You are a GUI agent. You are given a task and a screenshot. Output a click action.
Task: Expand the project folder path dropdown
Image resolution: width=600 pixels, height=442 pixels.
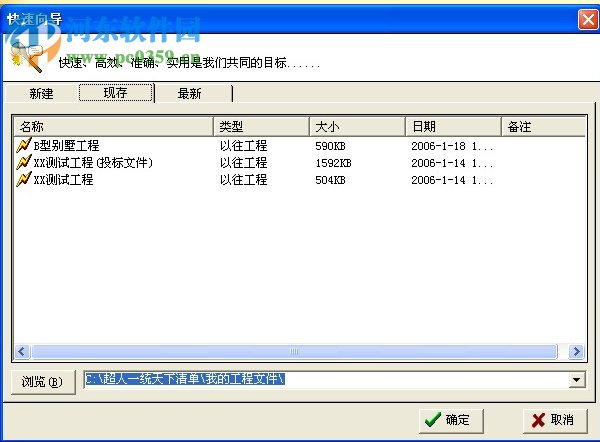576,380
